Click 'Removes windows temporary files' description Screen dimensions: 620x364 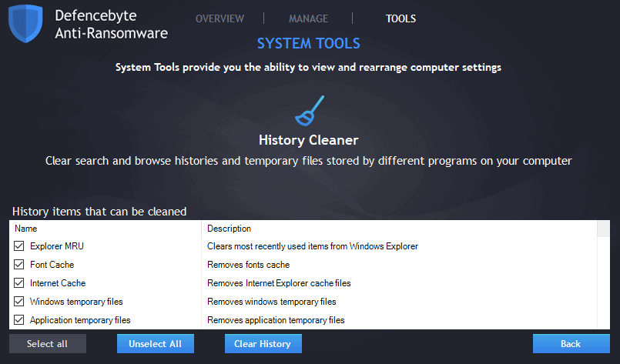tap(272, 302)
